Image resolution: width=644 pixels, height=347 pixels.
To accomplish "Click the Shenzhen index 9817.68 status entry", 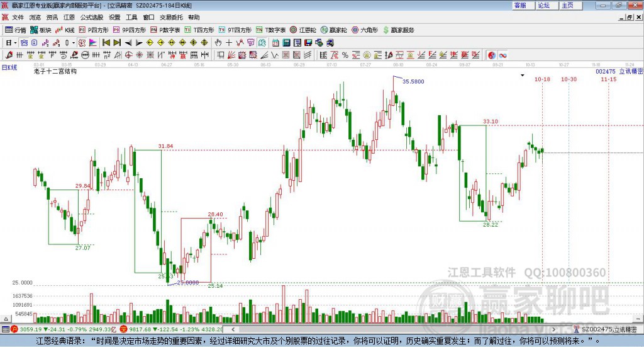I will tap(172, 329).
